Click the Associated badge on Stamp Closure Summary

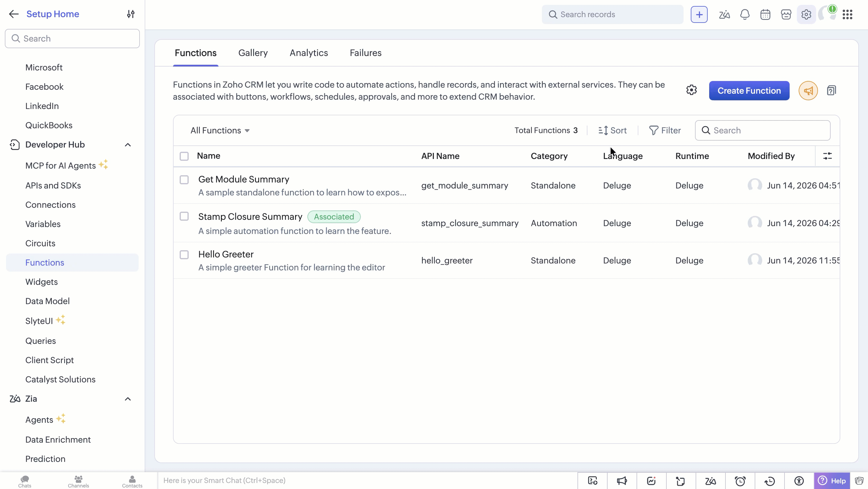point(334,217)
